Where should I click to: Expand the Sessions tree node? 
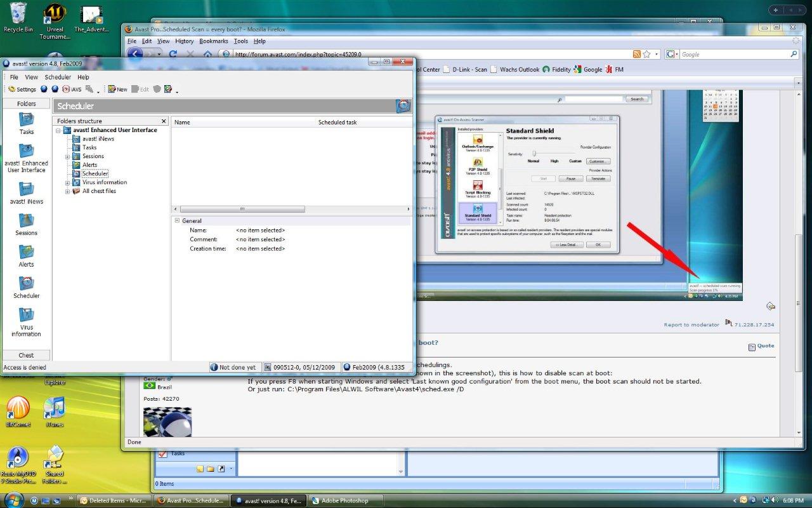[x=68, y=156]
